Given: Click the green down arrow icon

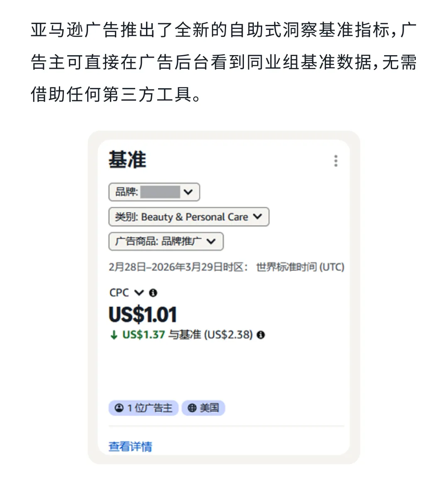Looking at the screenshot, I should [114, 335].
